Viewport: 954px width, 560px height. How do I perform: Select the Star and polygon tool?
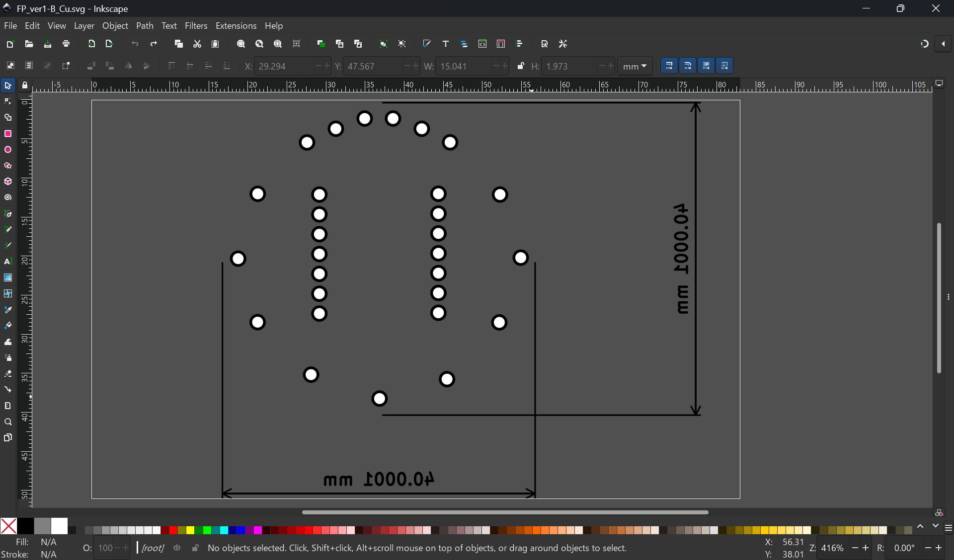(8, 166)
